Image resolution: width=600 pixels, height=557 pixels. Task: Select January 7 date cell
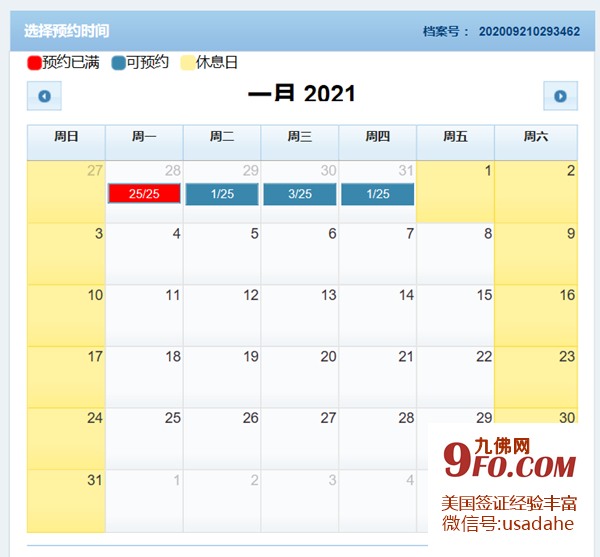(378, 253)
